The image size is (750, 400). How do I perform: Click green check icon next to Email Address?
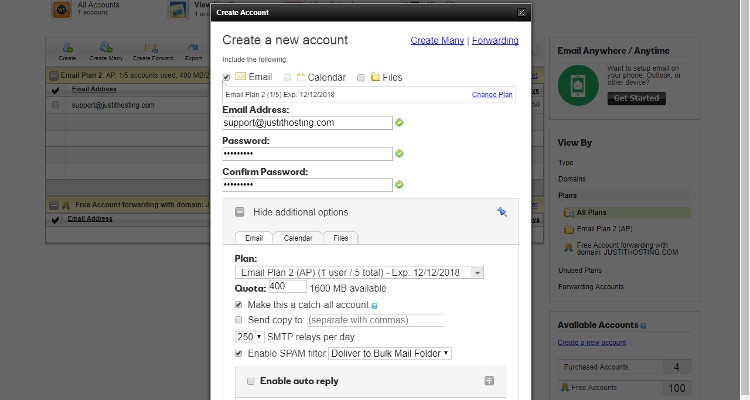click(399, 122)
